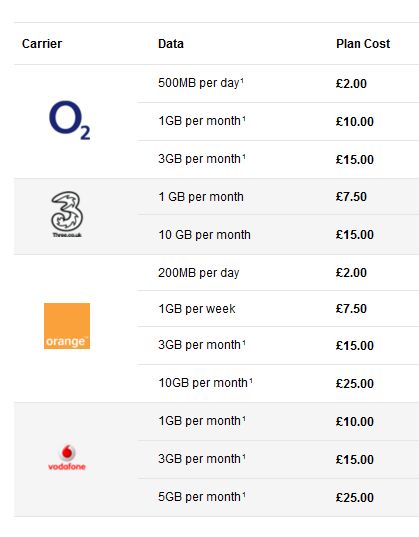This screenshot has height=537, width=419.
Task: Select O2 1GB per month text
Action: [x=202, y=121]
